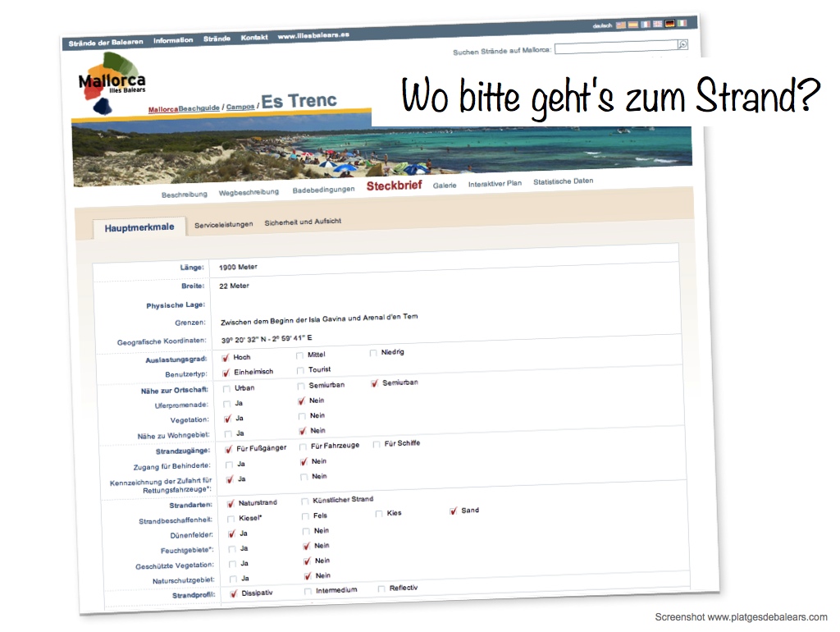Check the Für Fahrzeuge access box

pyautogui.click(x=304, y=447)
